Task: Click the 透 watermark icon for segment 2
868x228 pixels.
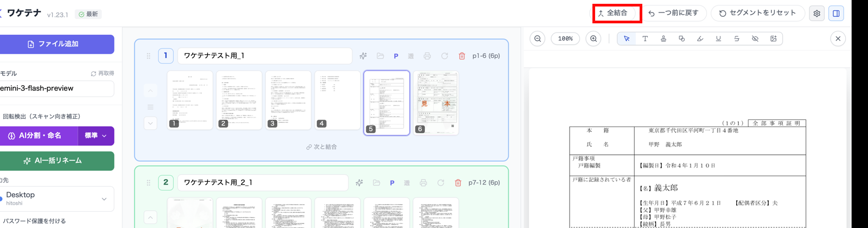Action: [407, 183]
